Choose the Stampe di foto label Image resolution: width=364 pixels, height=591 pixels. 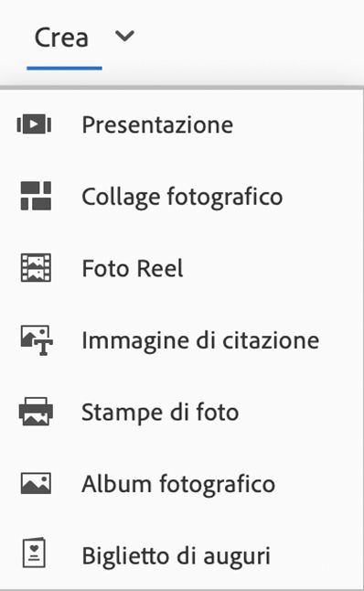(160, 413)
